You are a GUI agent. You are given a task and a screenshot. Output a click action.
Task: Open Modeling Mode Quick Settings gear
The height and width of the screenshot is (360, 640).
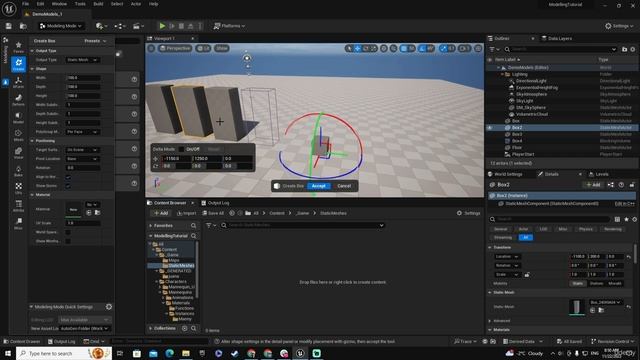[x=109, y=307]
